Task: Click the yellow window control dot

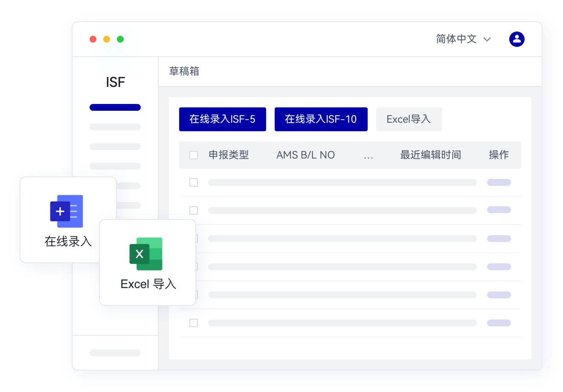Action: [107, 39]
